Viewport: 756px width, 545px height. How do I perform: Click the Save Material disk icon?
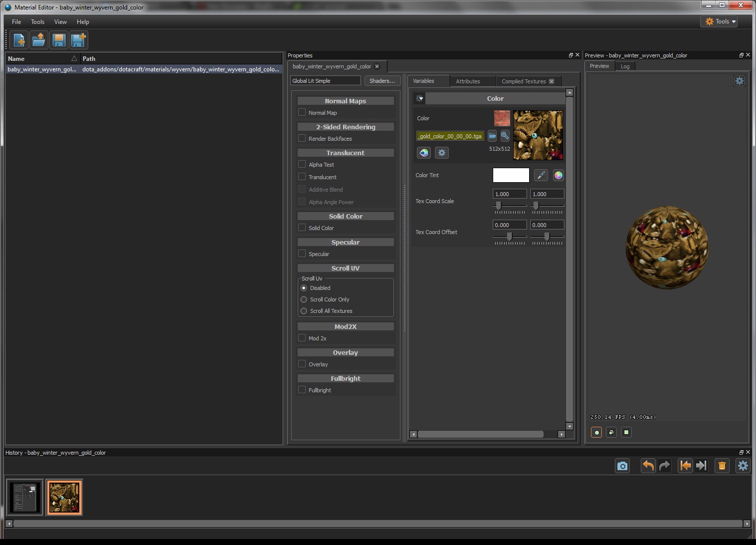pos(59,40)
